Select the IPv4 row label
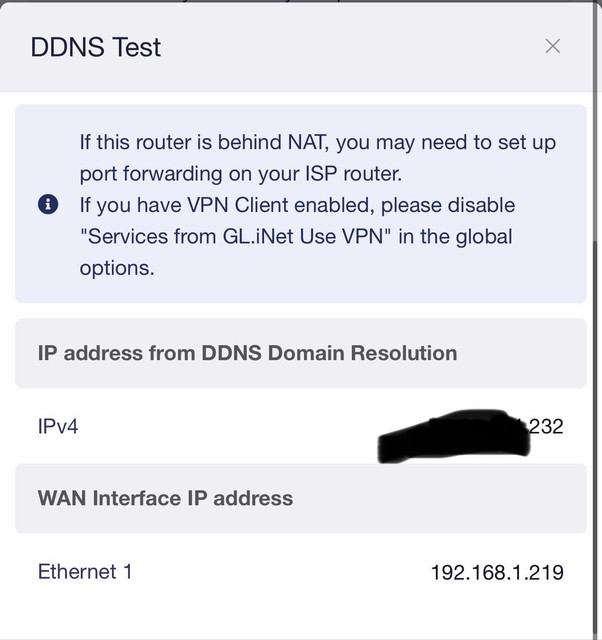The height and width of the screenshot is (640, 602). [x=58, y=427]
